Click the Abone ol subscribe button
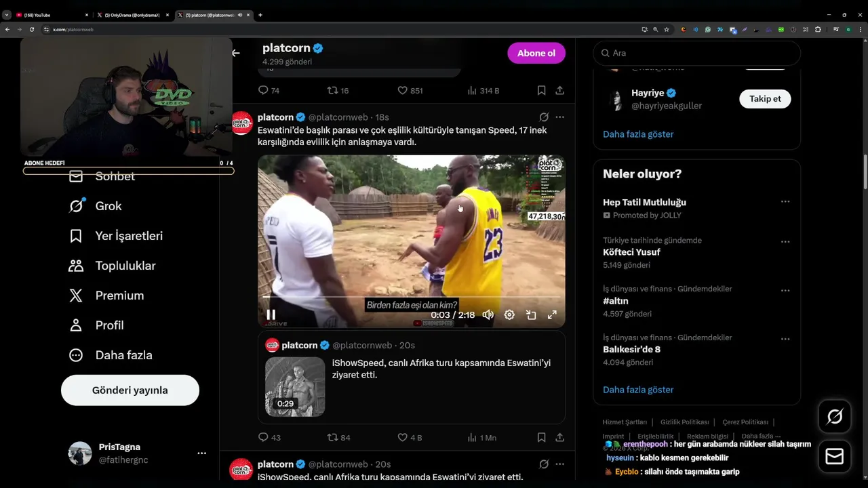The image size is (868, 488). coord(536,53)
